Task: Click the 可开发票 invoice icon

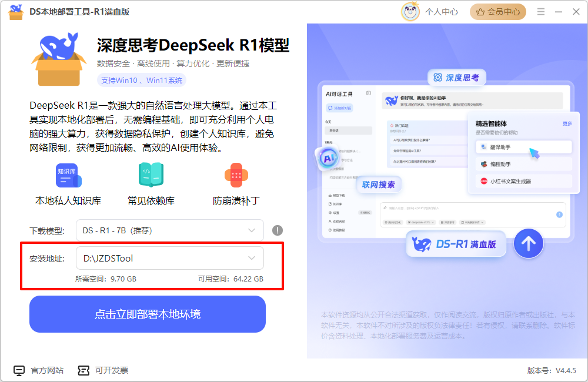Action: [83, 370]
